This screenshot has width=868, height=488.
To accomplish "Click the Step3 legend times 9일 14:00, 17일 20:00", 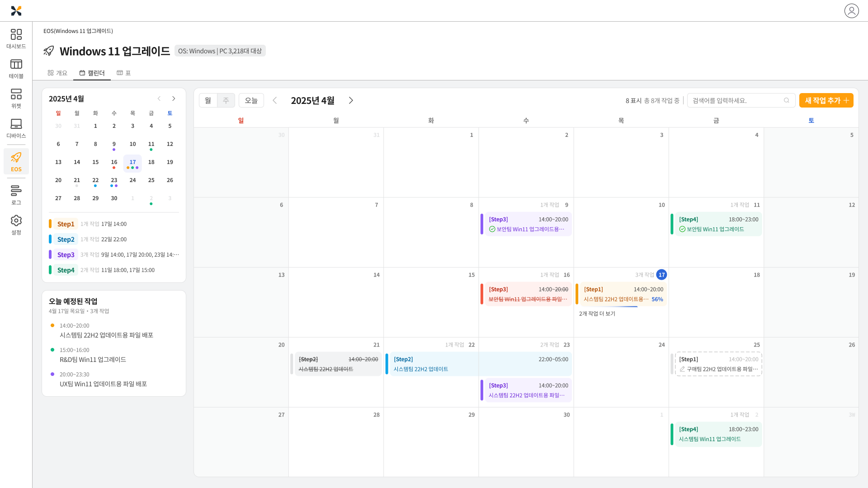I will pos(140,255).
